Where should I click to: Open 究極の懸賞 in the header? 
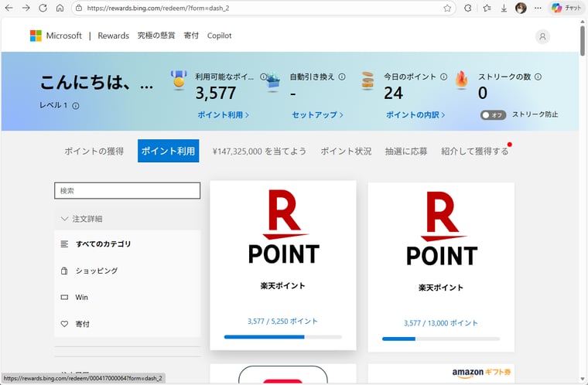156,36
